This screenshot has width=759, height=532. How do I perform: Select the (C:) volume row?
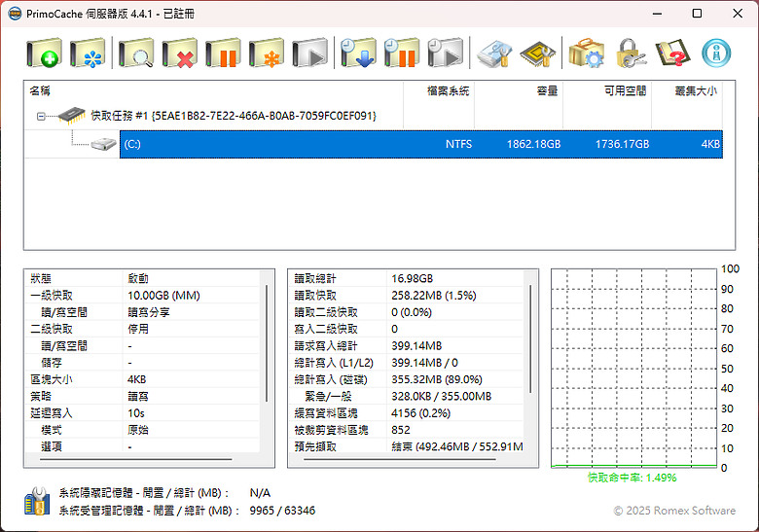click(421, 144)
